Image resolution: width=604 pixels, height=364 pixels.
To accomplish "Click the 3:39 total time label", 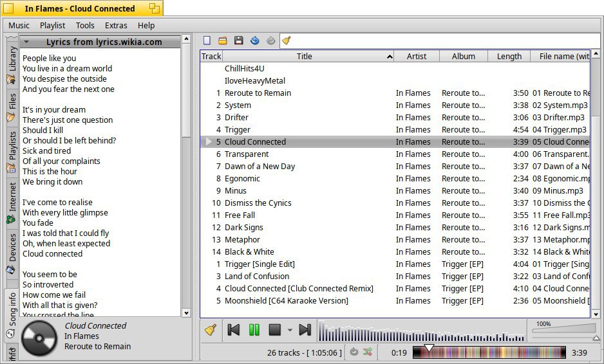I will [x=579, y=353].
